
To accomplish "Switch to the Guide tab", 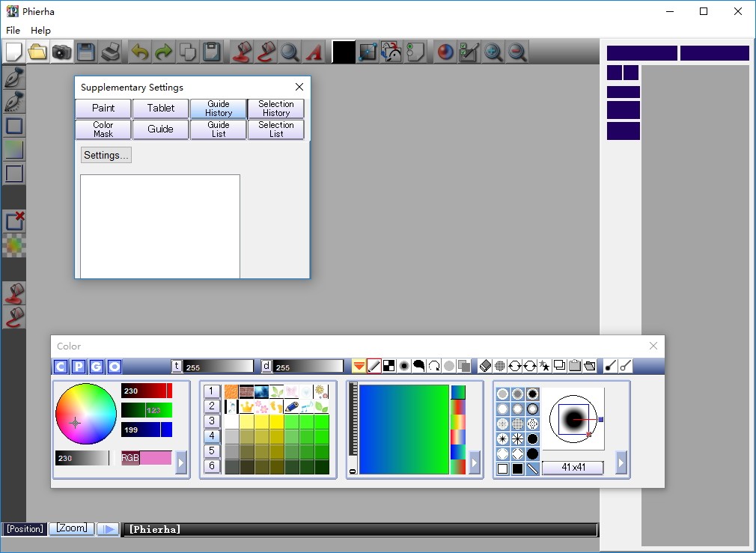I will coord(160,129).
